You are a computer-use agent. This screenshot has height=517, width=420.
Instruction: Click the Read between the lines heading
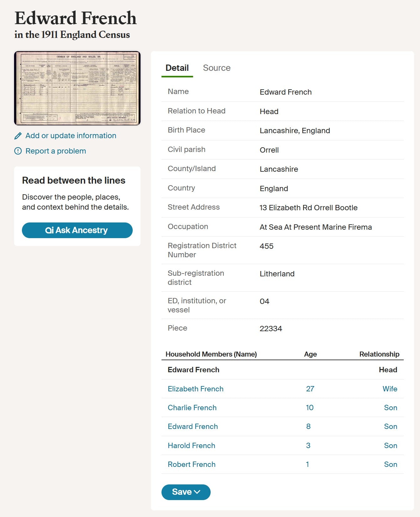point(74,180)
